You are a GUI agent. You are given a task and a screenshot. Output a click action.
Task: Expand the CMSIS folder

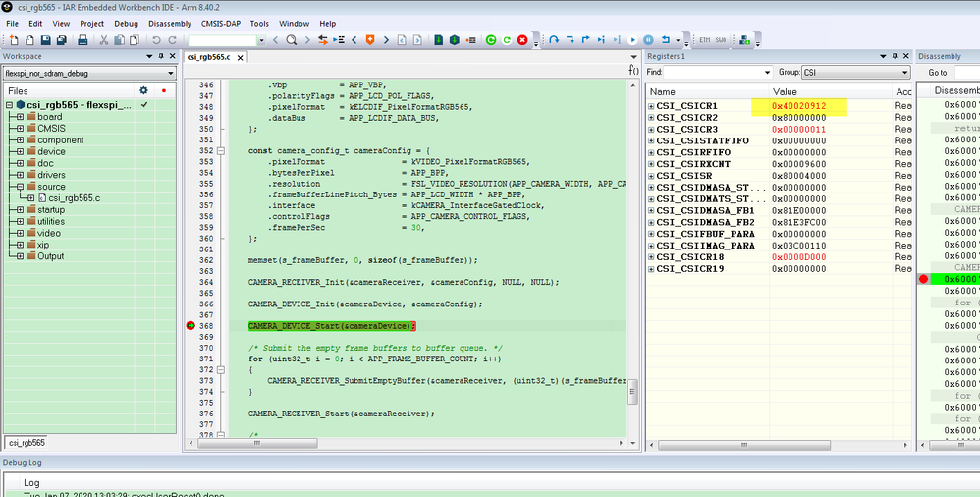pyautogui.click(x=20, y=128)
